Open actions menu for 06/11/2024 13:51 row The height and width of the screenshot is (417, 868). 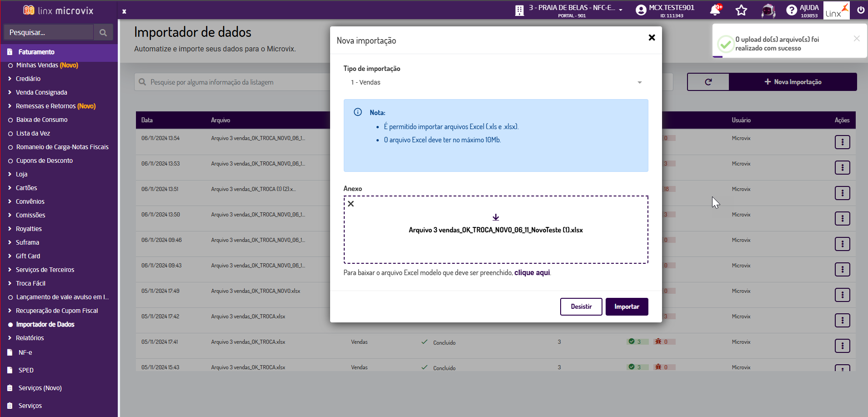[x=842, y=193]
